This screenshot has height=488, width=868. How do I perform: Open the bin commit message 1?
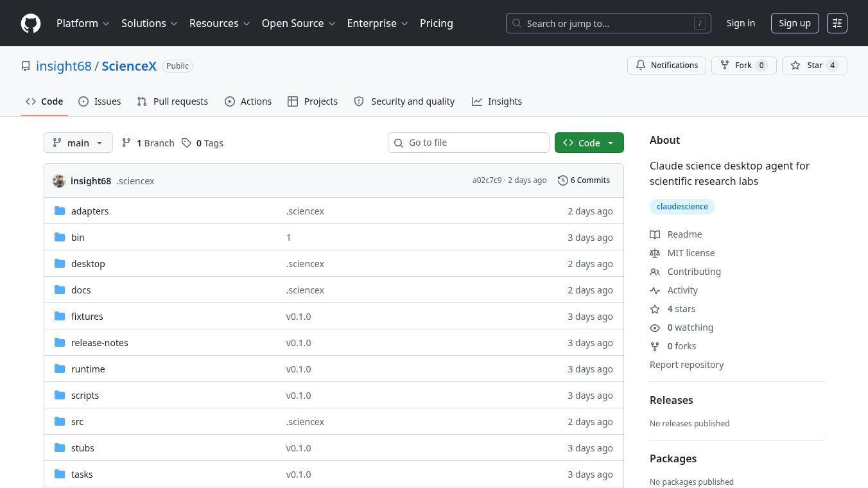[x=288, y=238]
